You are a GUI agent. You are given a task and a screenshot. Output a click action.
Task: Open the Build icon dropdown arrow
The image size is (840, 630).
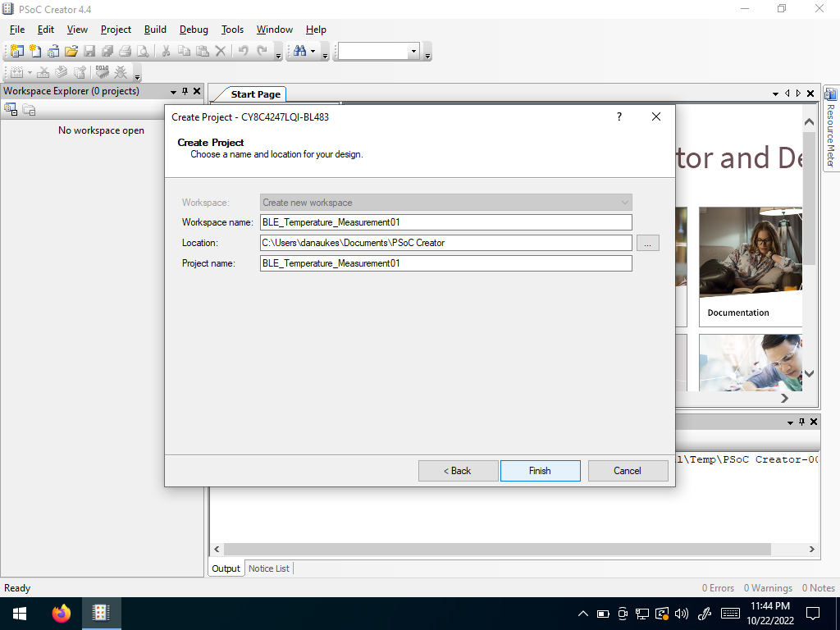tap(30, 72)
